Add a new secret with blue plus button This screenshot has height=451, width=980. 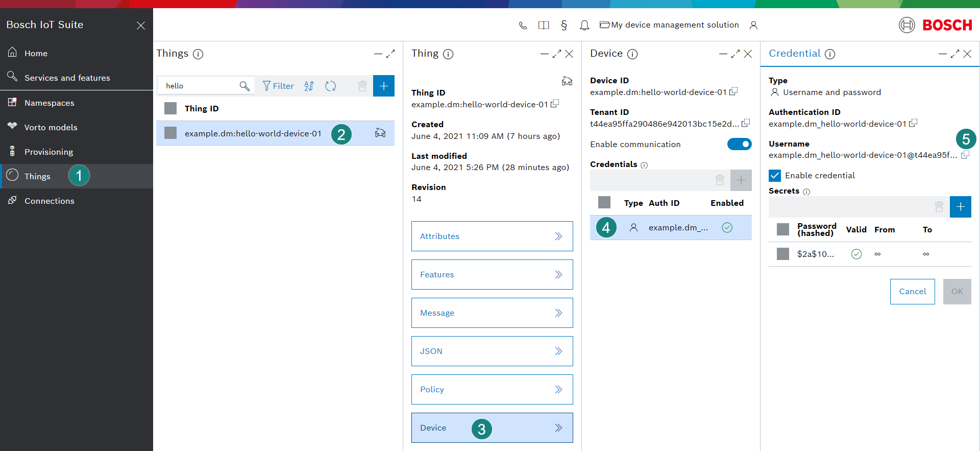click(x=961, y=207)
